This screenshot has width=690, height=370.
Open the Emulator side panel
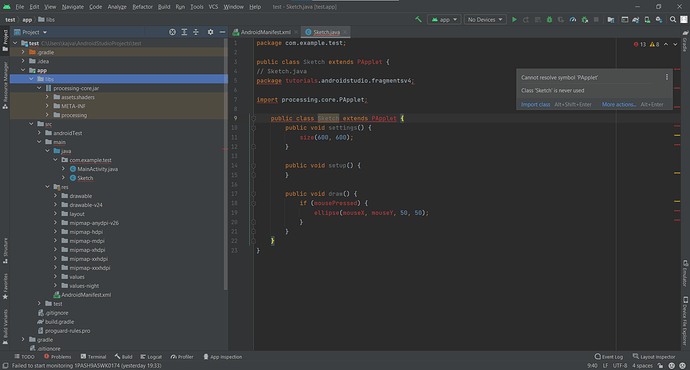685,273
